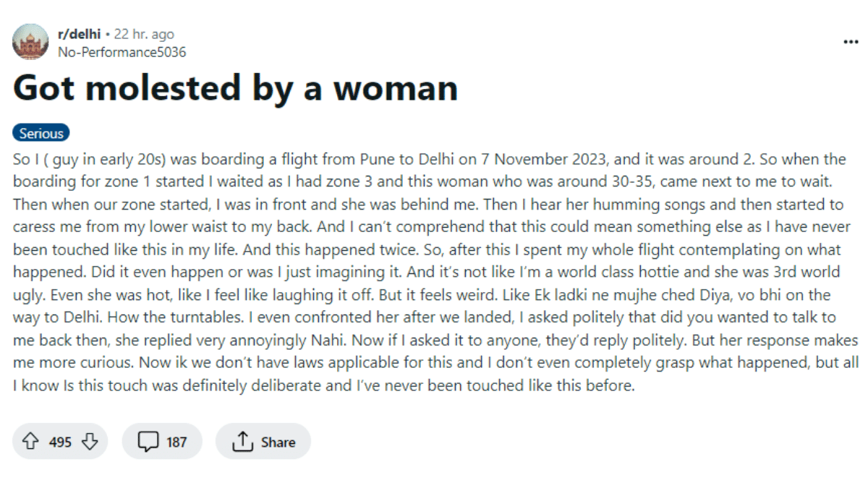Click the Serious flair tag
868x488 pixels.
click(41, 132)
